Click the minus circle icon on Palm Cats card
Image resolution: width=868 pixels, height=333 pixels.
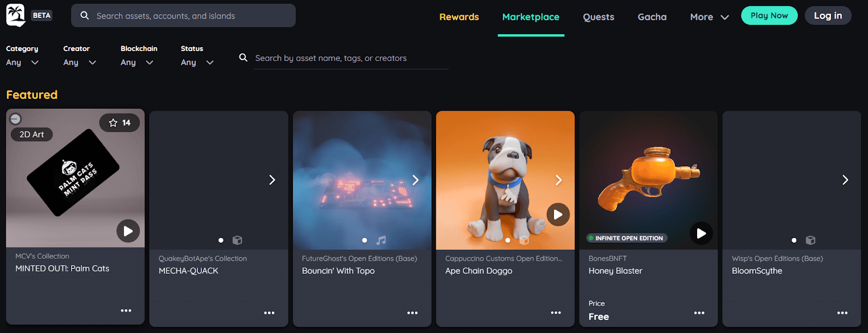pos(16,119)
